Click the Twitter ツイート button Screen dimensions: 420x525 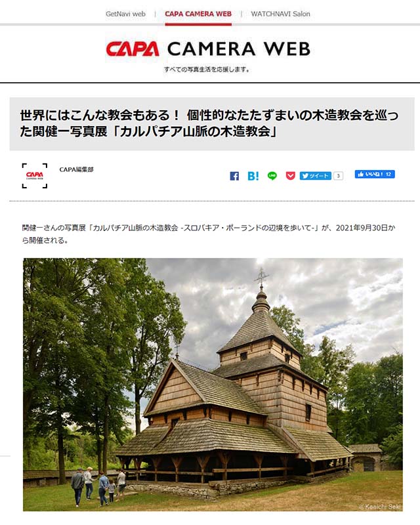click(x=316, y=176)
